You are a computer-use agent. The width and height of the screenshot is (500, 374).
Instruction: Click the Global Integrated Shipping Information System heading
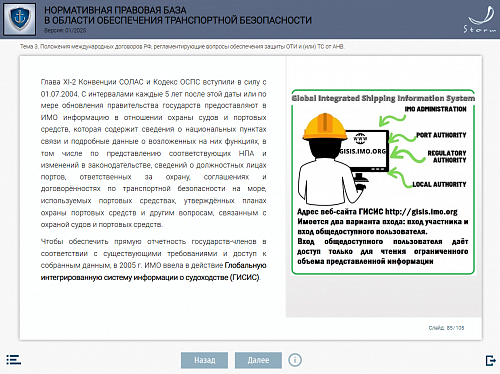click(x=383, y=98)
